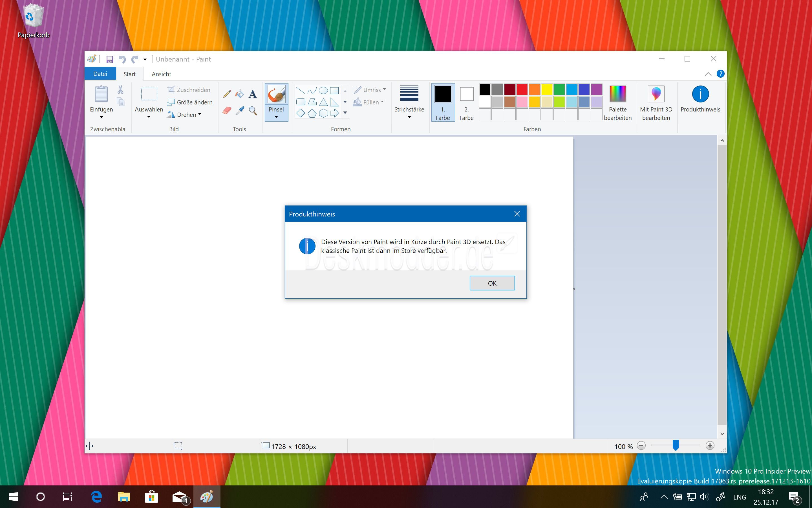The image size is (812, 508).
Task: Click the vertical scrollbar down arrow
Action: click(722, 434)
